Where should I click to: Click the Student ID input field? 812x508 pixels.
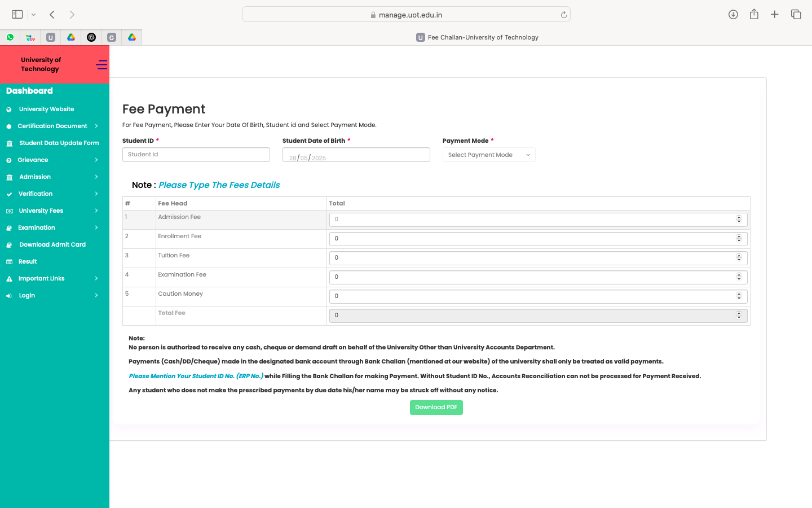point(196,155)
